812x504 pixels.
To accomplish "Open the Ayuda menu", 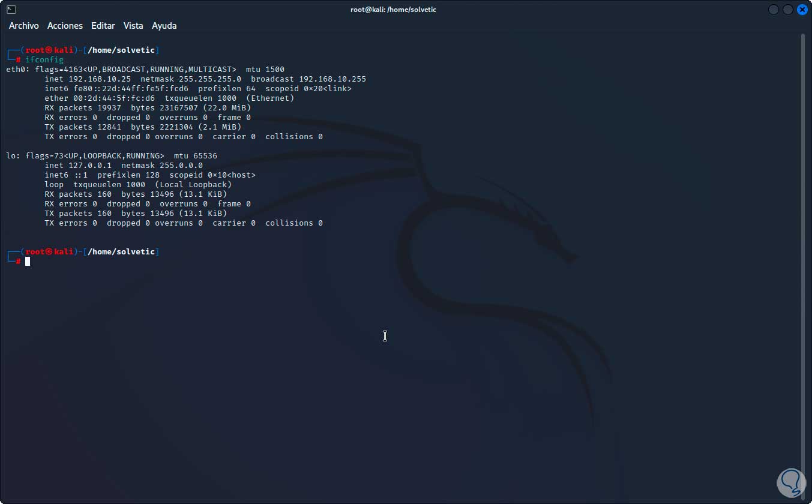I will pyautogui.click(x=164, y=26).
